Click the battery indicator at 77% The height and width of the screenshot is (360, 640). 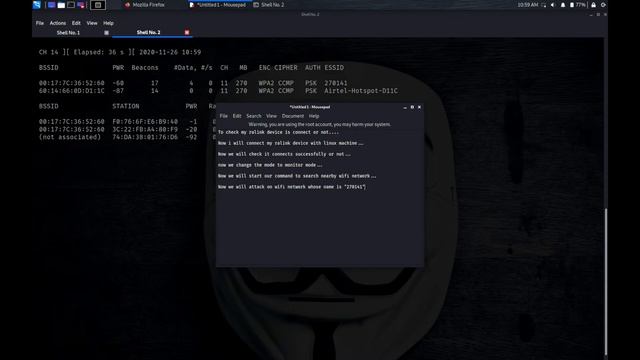pyautogui.click(x=578, y=5)
